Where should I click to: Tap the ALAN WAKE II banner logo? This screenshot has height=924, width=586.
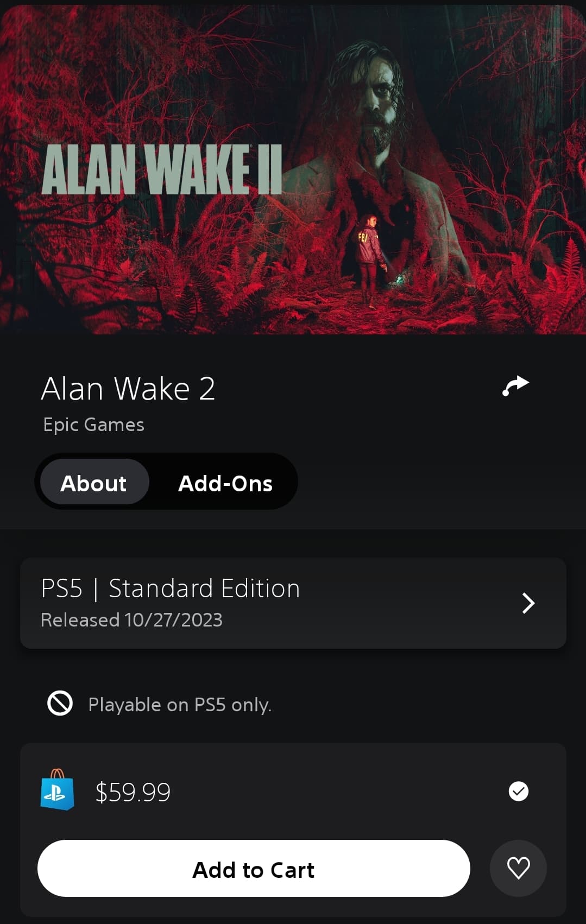[162, 169]
